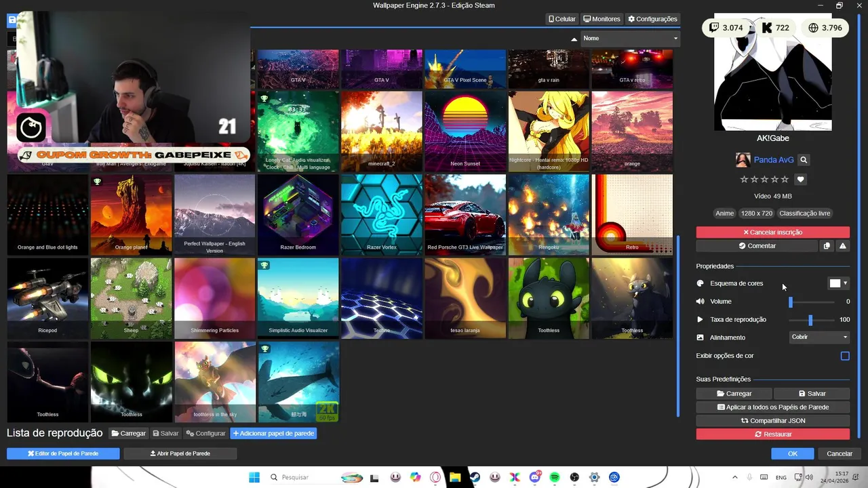Open Editor de Papel de Parede
Image resolution: width=868 pixels, height=488 pixels.
tap(63, 453)
